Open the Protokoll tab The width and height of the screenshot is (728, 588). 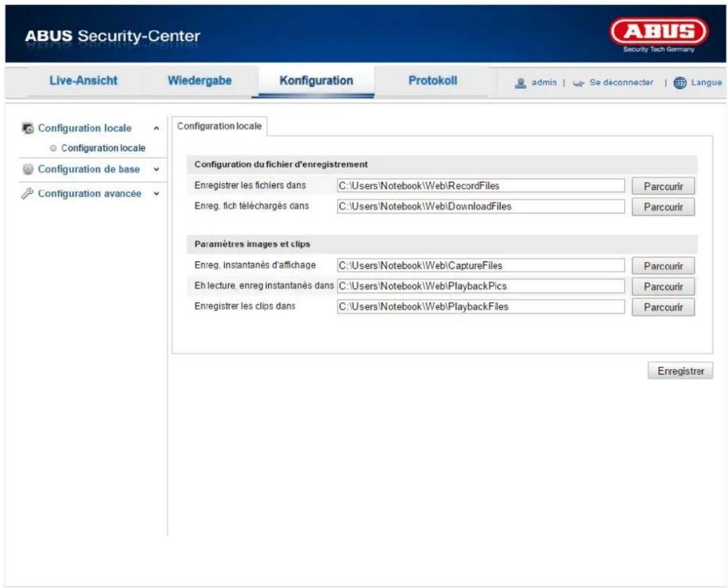pos(433,81)
